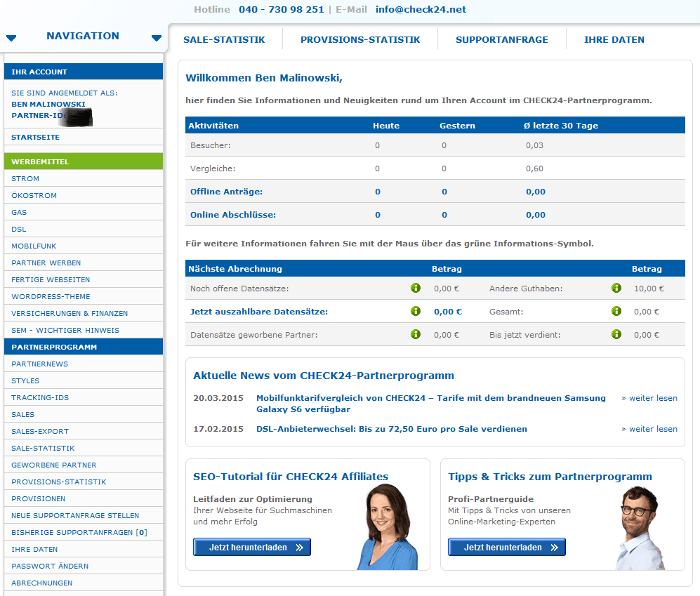
Task: Click info icon beside Gesamt
Action: tap(616, 311)
